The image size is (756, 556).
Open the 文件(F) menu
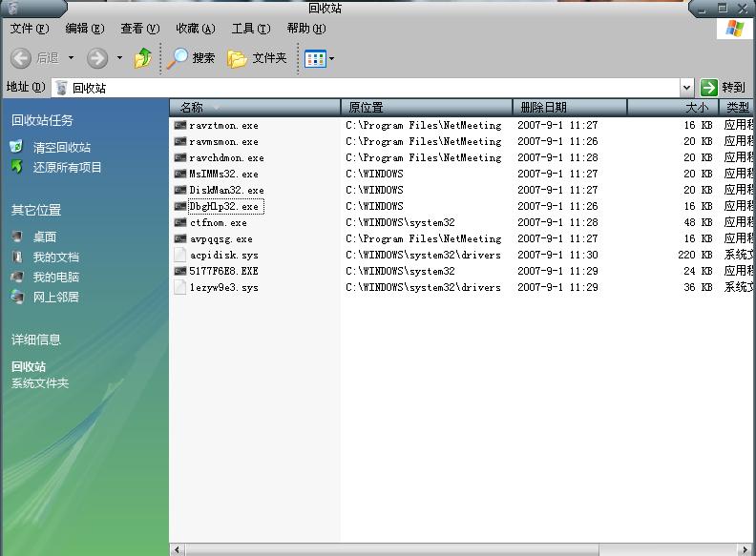29,29
